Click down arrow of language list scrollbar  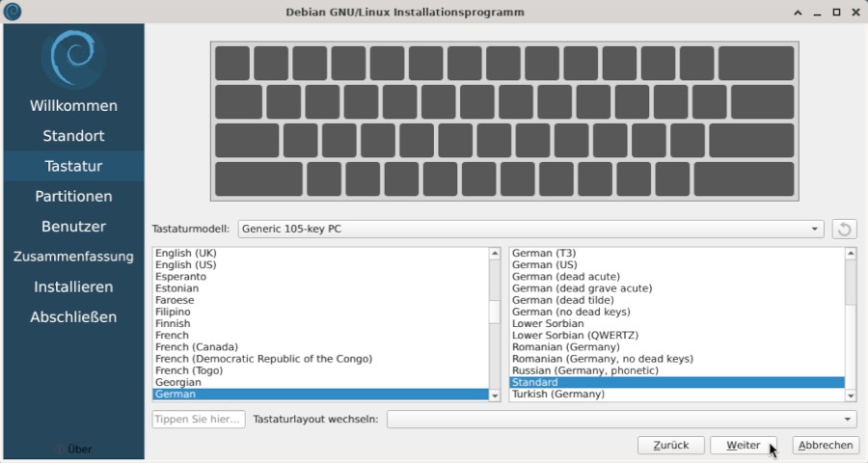[x=495, y=395]
